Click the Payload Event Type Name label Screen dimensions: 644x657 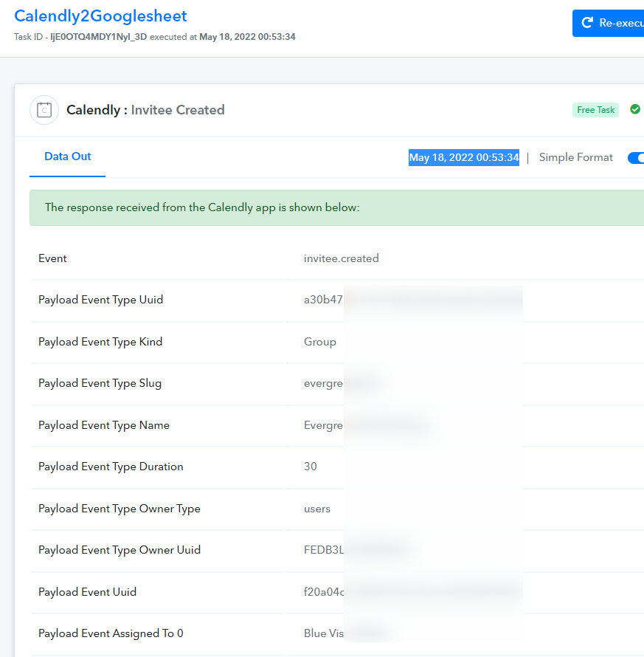click(x=104, y=425)
